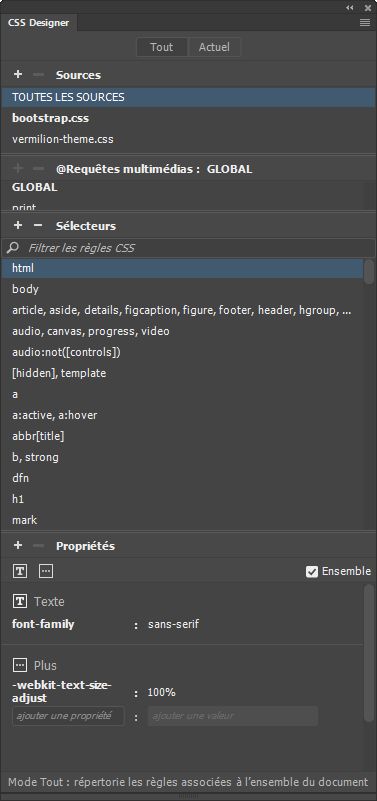Select the article, aside, details selector
The image size is (377, 801).
tap(182, 310)
